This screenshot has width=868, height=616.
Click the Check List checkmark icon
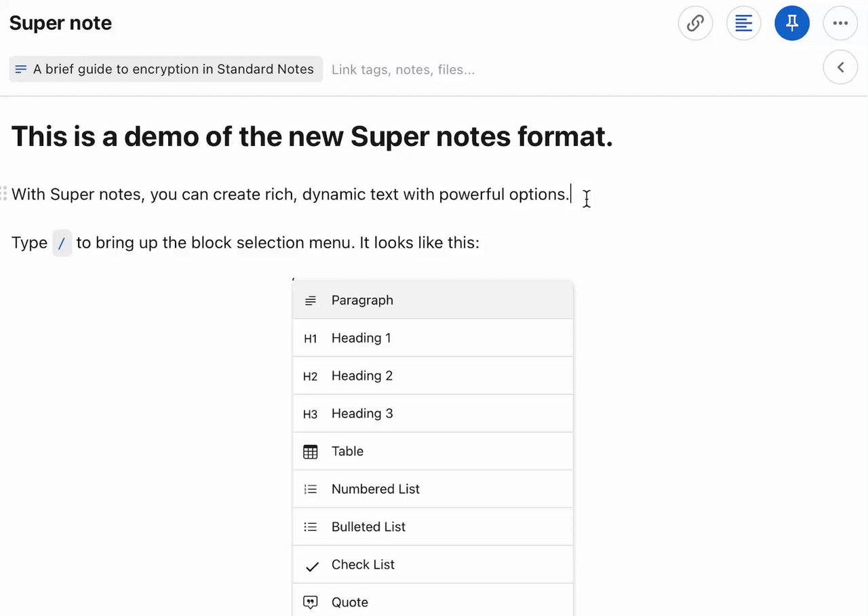[311, 566]
